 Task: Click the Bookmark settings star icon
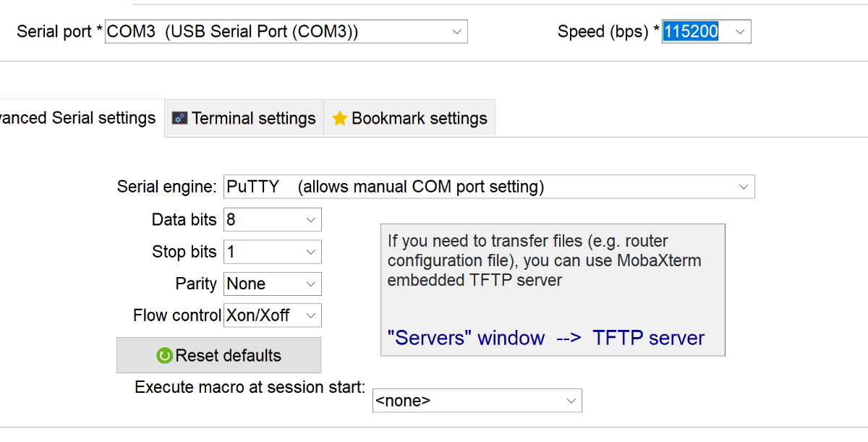coord(340,119)
